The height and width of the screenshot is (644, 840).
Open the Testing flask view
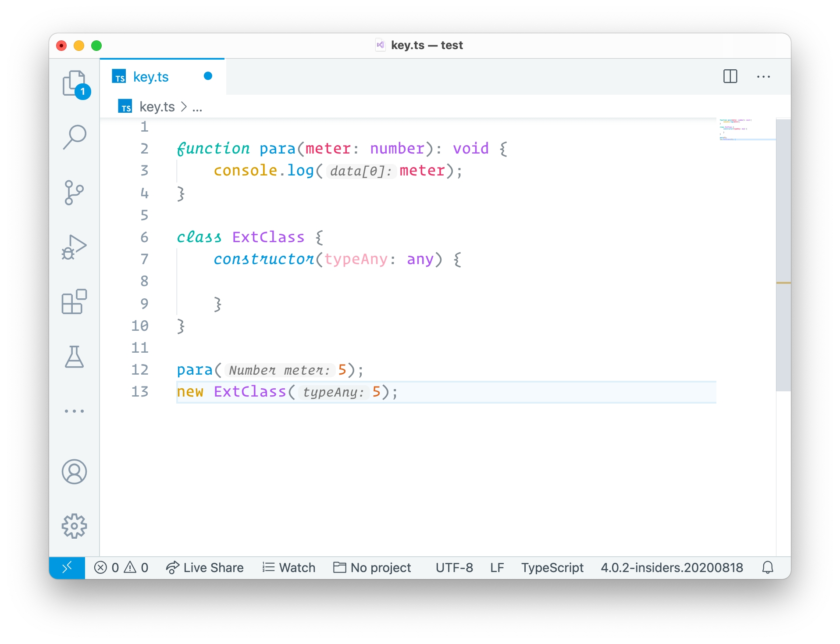[74, 357]
